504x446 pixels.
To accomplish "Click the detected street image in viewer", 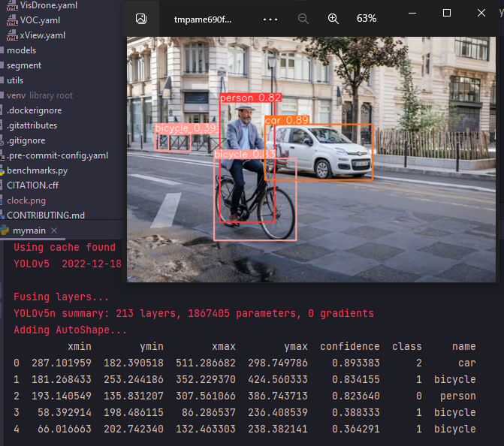I will pyautogui.click(x=311, y=159).
